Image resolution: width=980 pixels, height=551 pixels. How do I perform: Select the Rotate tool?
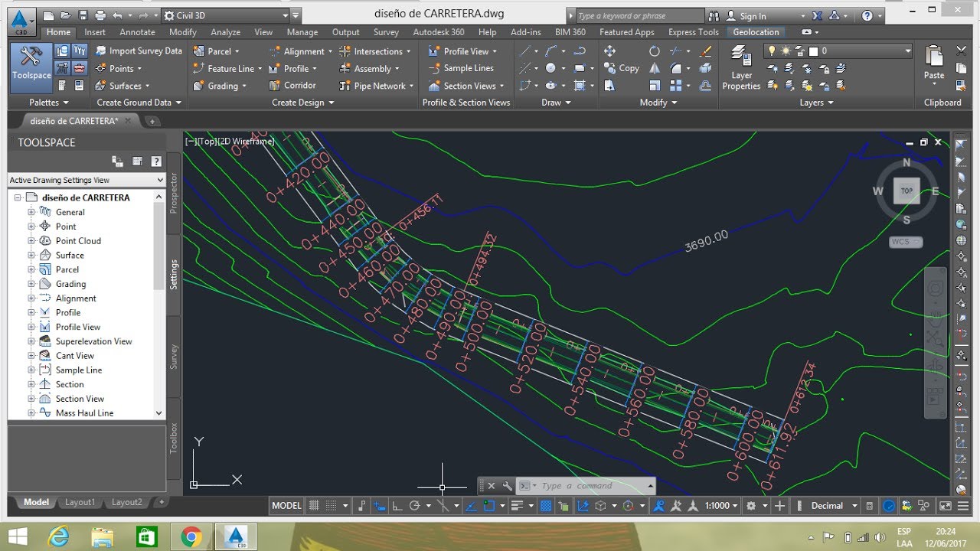(655, 51)
